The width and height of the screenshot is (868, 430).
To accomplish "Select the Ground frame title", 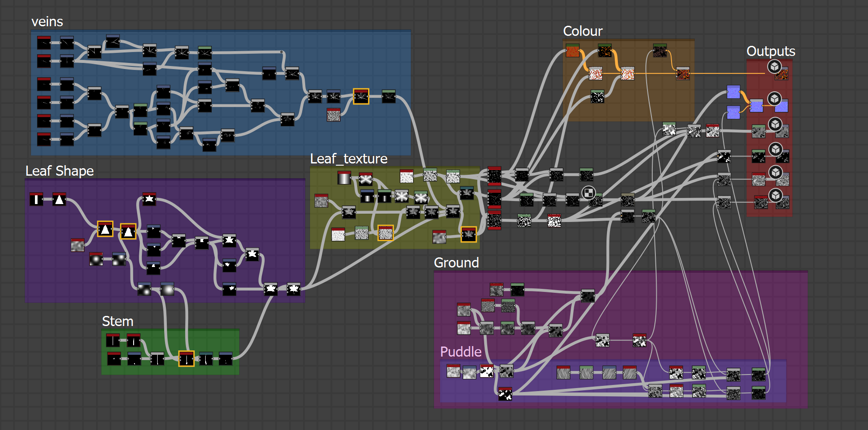I will pos(456,263).
